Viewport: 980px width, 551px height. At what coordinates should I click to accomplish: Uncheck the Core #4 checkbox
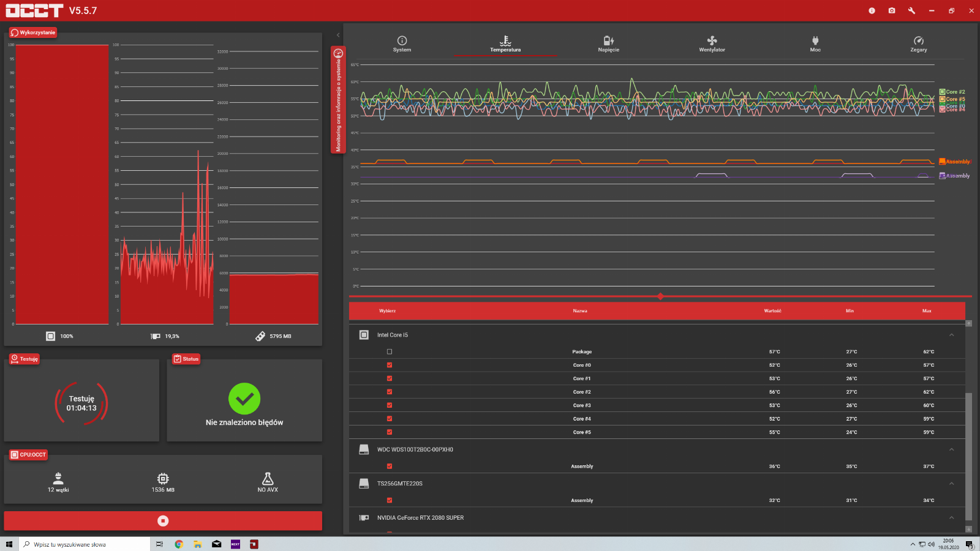click(390, 419)
